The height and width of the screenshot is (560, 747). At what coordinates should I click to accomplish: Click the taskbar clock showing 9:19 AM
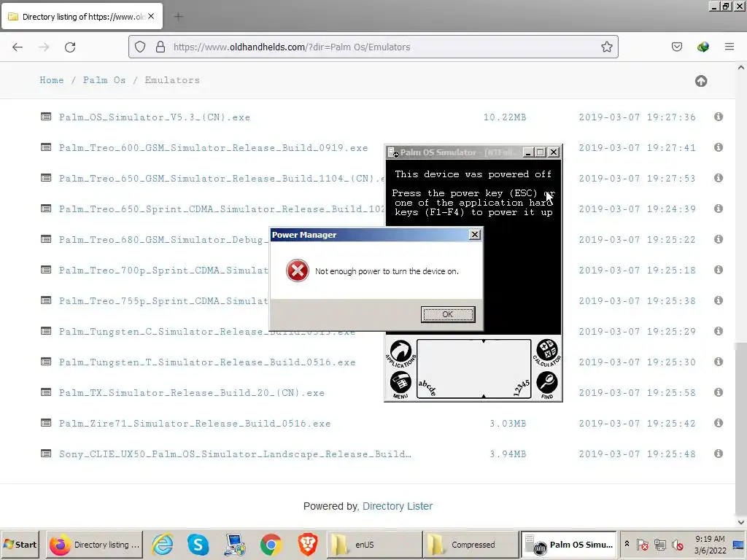point(710,544)
